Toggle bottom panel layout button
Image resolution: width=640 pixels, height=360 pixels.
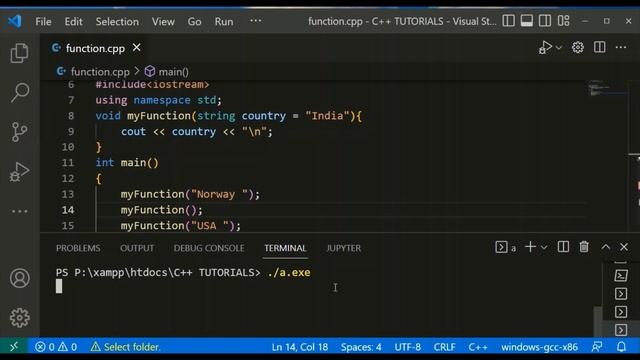pyautogui.click(x=527, y=21)
